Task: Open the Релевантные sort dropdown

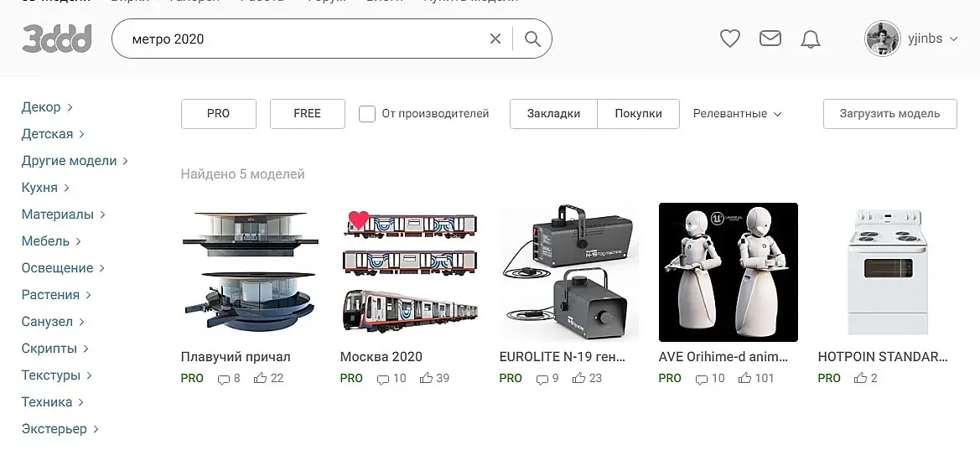Action: point(738,114)
